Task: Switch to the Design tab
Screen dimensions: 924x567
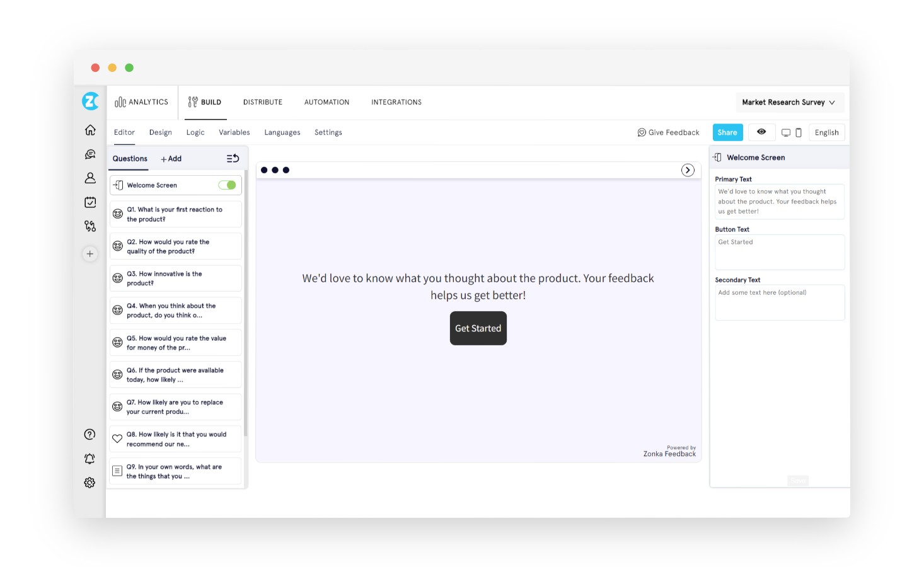Action: click(160, 132)
